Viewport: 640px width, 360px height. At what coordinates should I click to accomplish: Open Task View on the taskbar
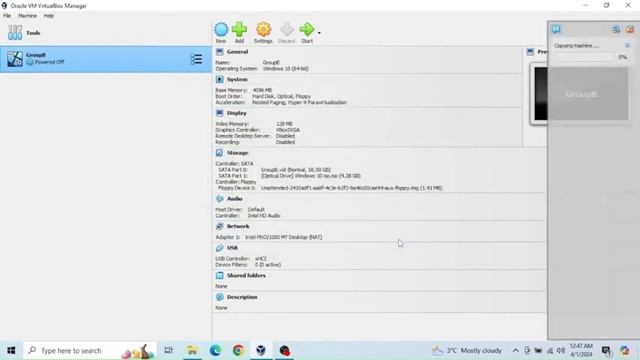[168, 351]
